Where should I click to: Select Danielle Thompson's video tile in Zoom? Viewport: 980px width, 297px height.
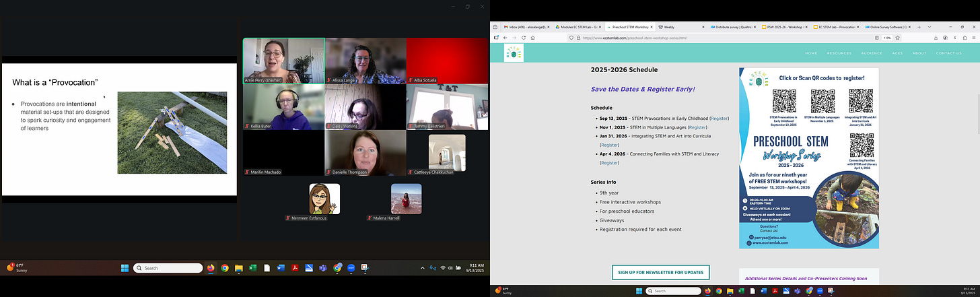[365, 153]
